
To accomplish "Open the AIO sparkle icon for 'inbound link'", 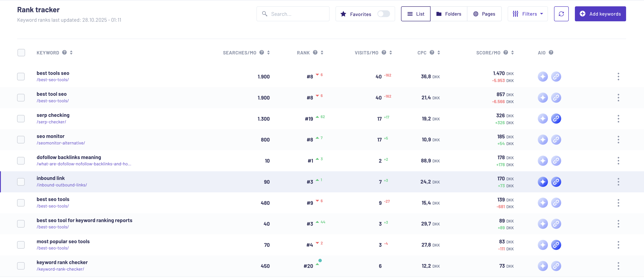I will click(x=543, y=182).
